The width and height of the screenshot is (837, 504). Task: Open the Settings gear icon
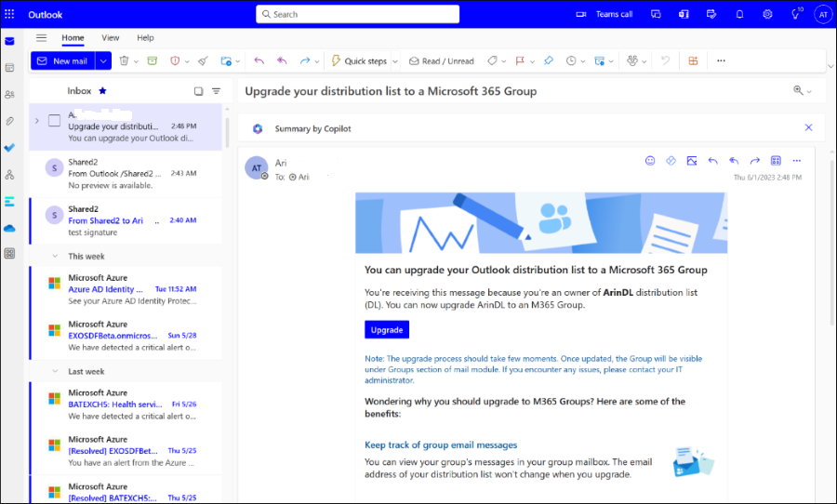point(767,15)
